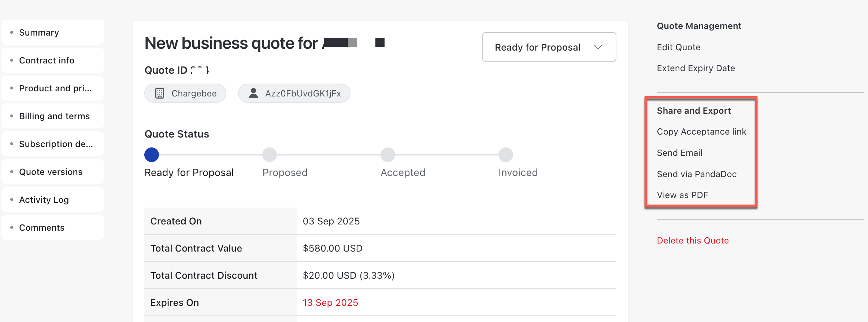868x322 pixels.
Task: Open the Quote versions section
Action: point(51,172)
